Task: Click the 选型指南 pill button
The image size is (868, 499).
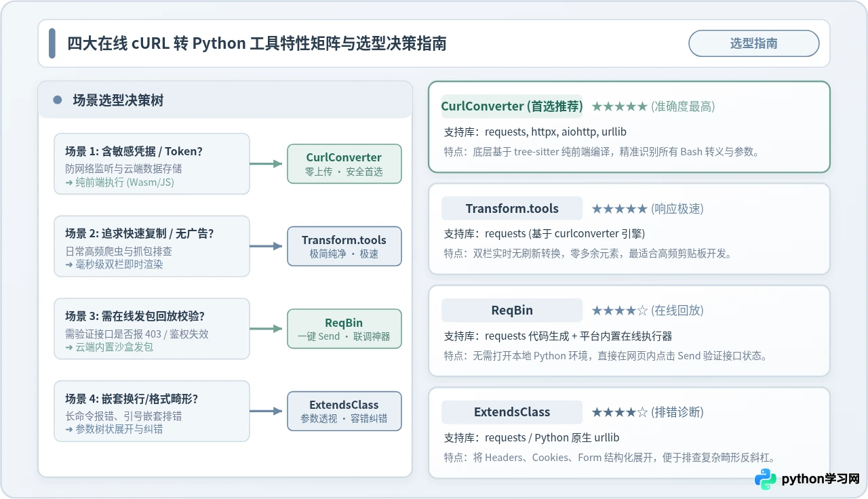Action: tap(753, 43)
